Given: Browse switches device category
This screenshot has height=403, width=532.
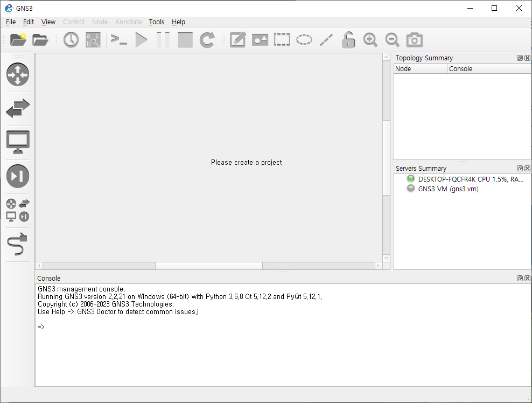Looking at the screenshot, I should (x=18, y=108).
